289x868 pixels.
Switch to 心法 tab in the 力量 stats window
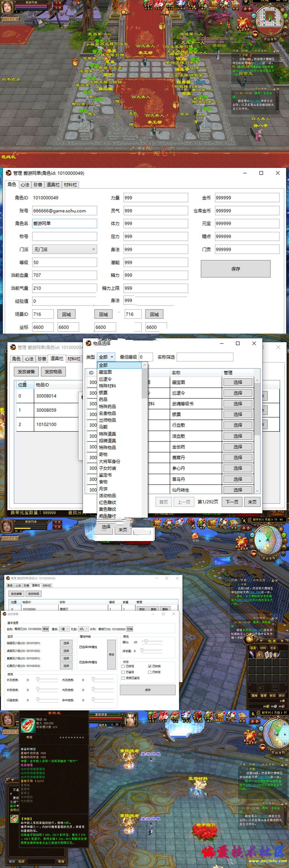[x=25, y=185]
